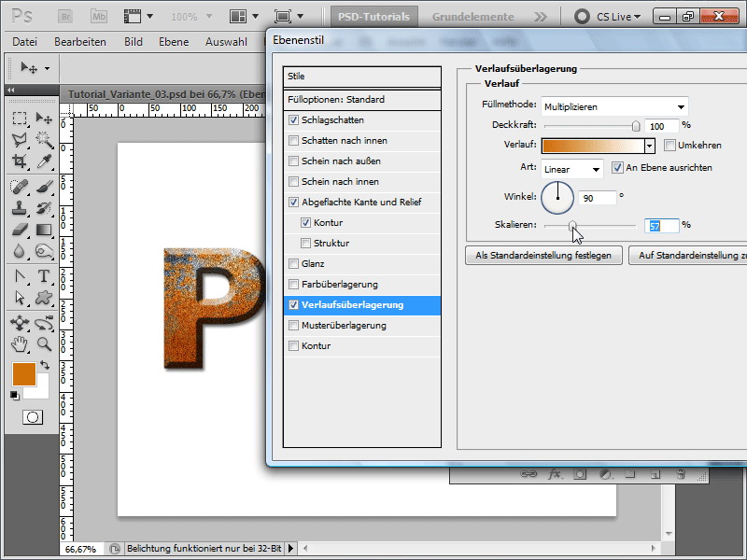Open the zoom level 100% dropdown
Screen dimensions: 747x560
[x=208, y=17]
